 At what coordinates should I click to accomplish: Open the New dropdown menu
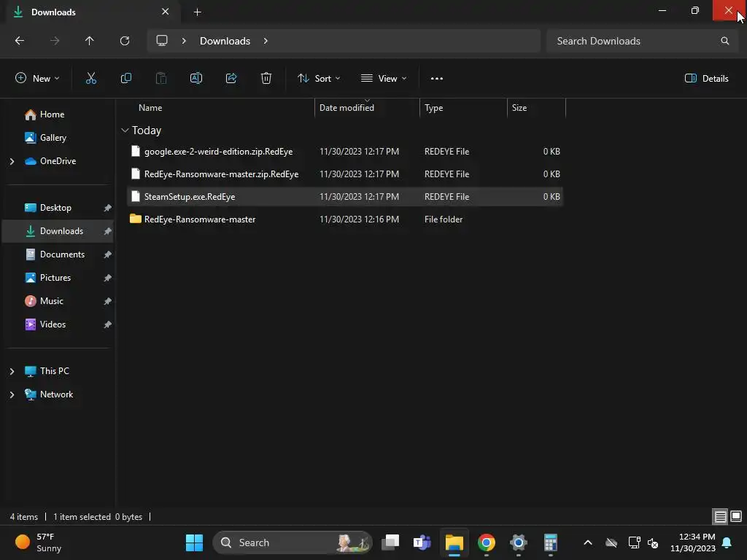[37, 79]
